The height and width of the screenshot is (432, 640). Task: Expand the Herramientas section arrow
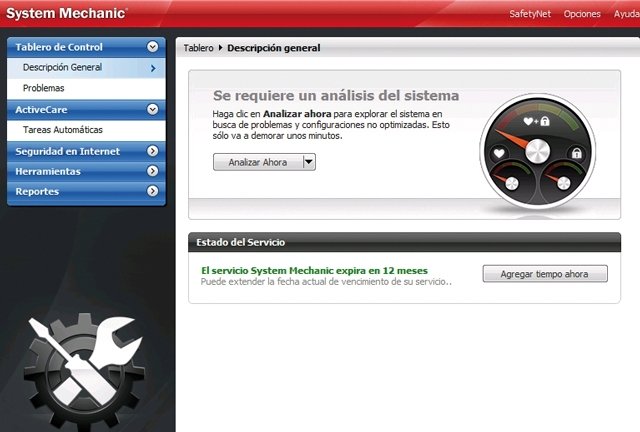tap(153, 171)
